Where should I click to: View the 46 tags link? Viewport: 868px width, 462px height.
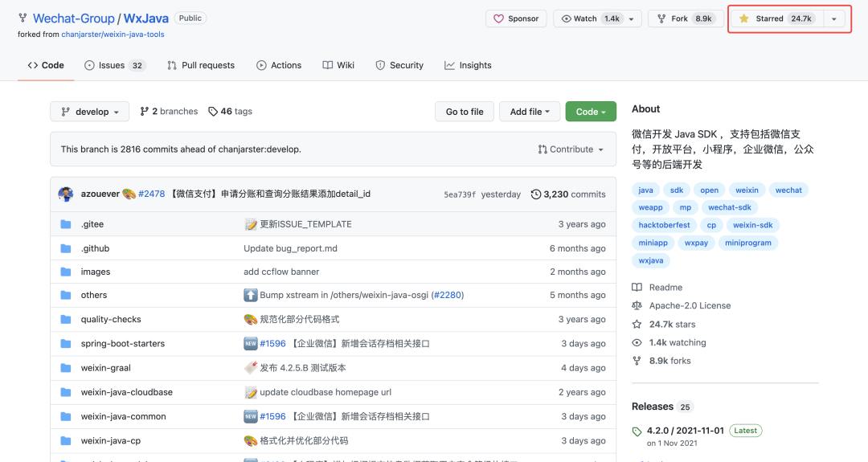coord(231,111)
